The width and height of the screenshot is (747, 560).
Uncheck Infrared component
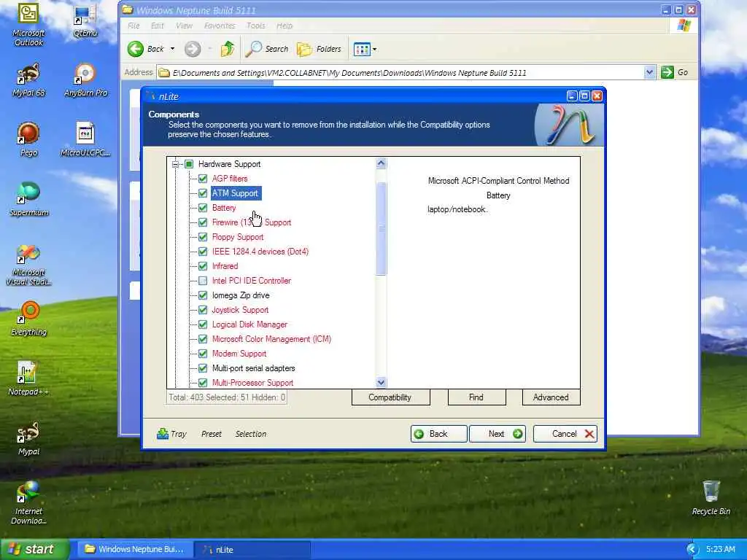[203, 266]
